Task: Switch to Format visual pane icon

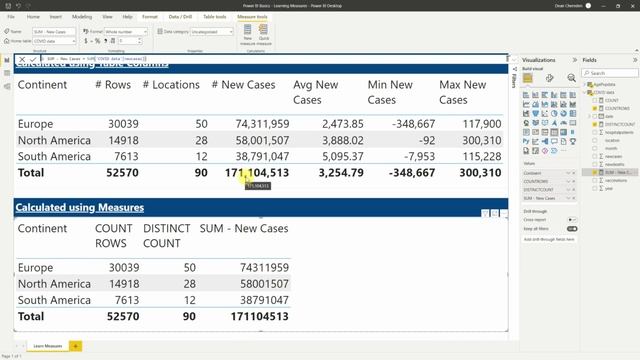Action: [x=549, y=78]
